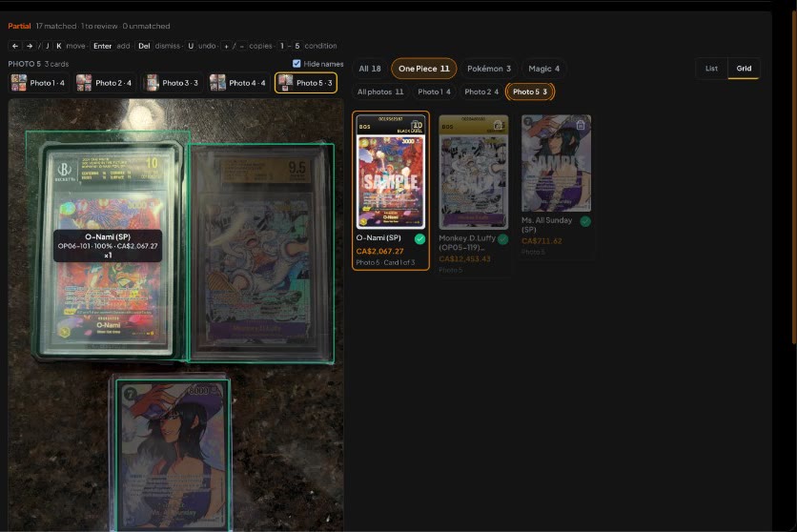Select the Photo 5 3 filter chip
797x532 pixels.
pyautogui.click(x=530, y=92)
